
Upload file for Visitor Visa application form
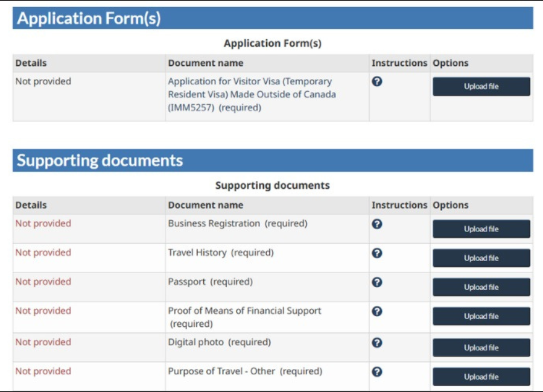[481, 86]
